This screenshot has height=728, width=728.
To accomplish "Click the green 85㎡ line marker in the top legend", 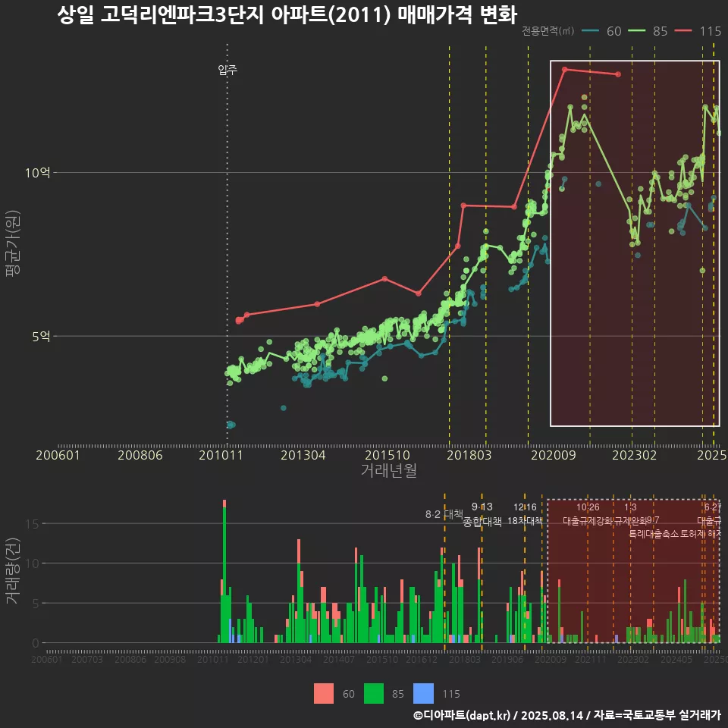I will coord(636,31).
